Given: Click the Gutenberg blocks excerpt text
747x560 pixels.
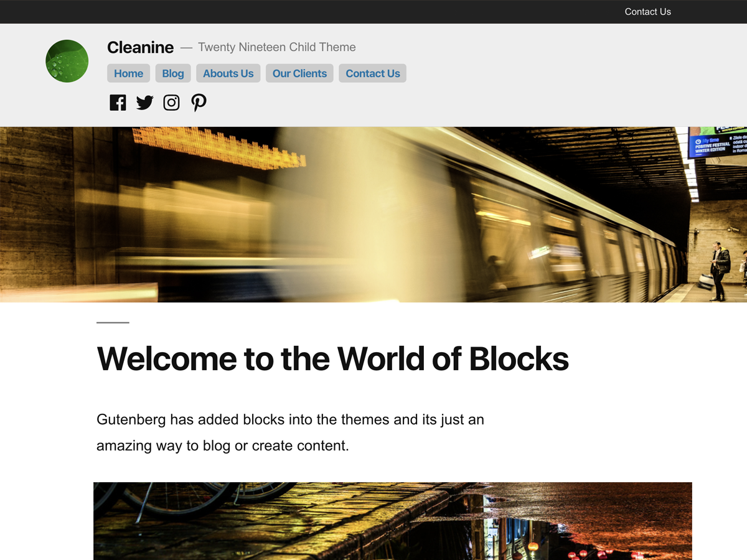Looking at the screenshot, I should point(289,432).
